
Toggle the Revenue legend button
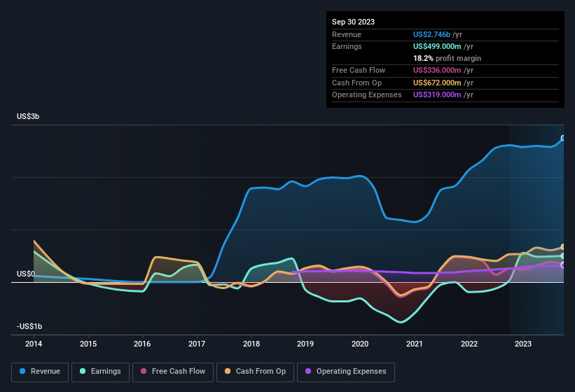pos(40,372)
